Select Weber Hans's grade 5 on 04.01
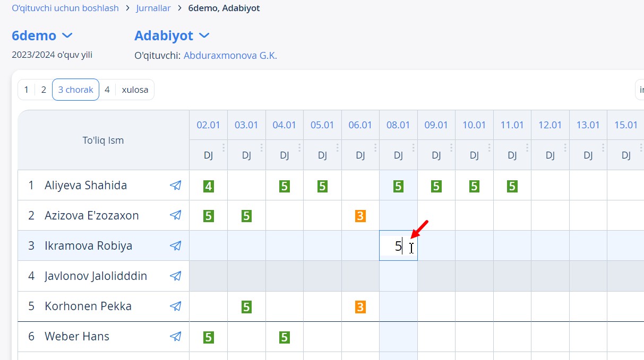This screenshot has width=644, height=360. 285,337
